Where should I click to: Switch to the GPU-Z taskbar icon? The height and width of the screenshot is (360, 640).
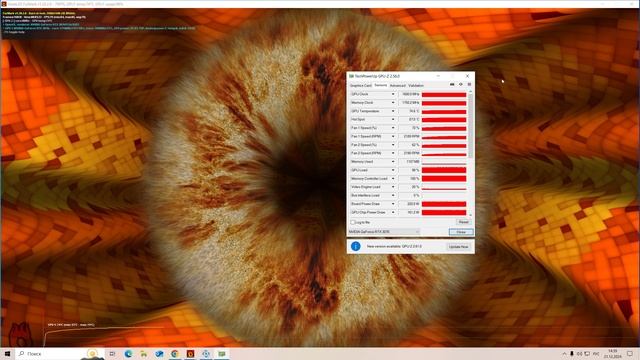tap(221, 353)
